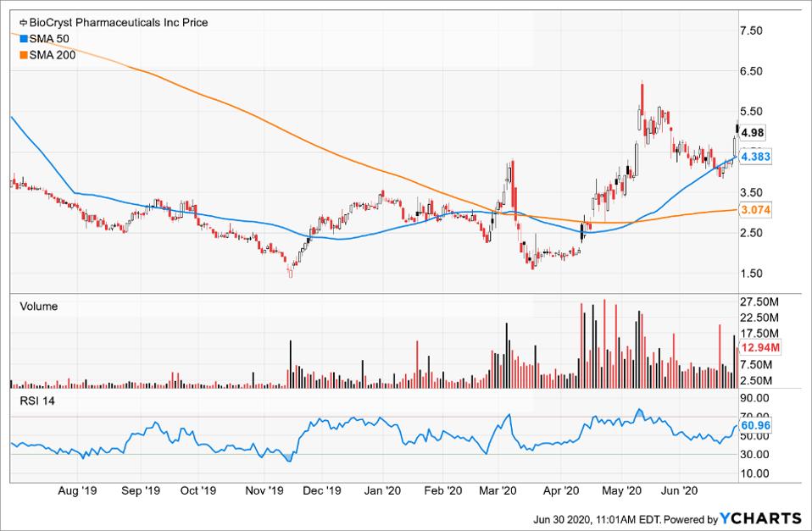Click the 5.50 price axis label
Image resolution: width=812 pixels, height=531 pixels.
(752, 111)
